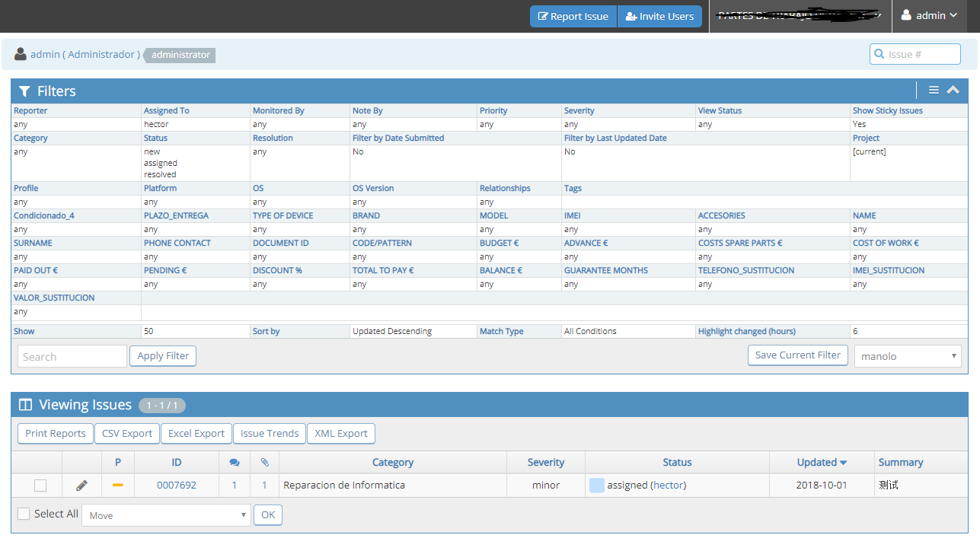This screenshot has height=538, width=980.
Task: Click the admin user avatar icon
Action: point(21,55)
